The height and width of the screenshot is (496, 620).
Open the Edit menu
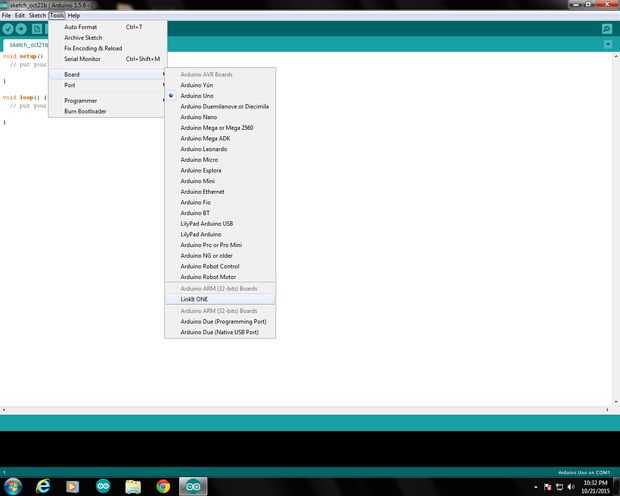pyautogui.click(x=20, y=15)
